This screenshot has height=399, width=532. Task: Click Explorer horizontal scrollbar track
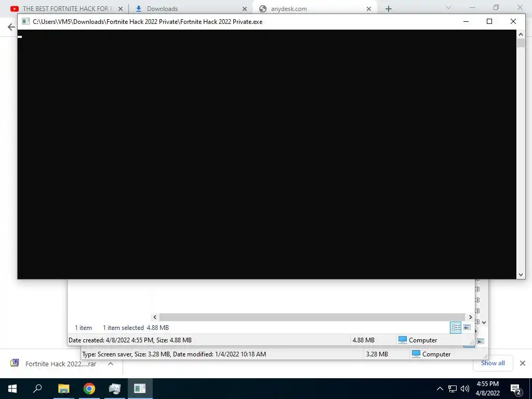(x=312, y=317)
